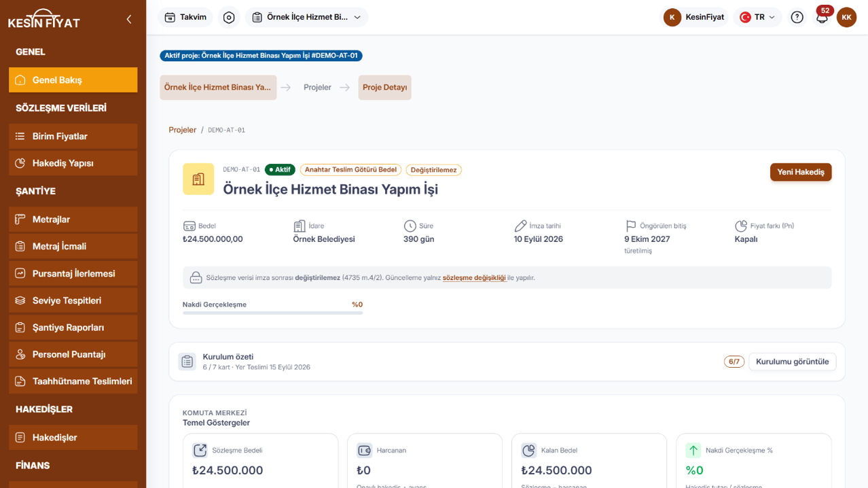868x488 pixels.
Task: Click the lock icon in contract notice
Action: (x=196, y=277)
